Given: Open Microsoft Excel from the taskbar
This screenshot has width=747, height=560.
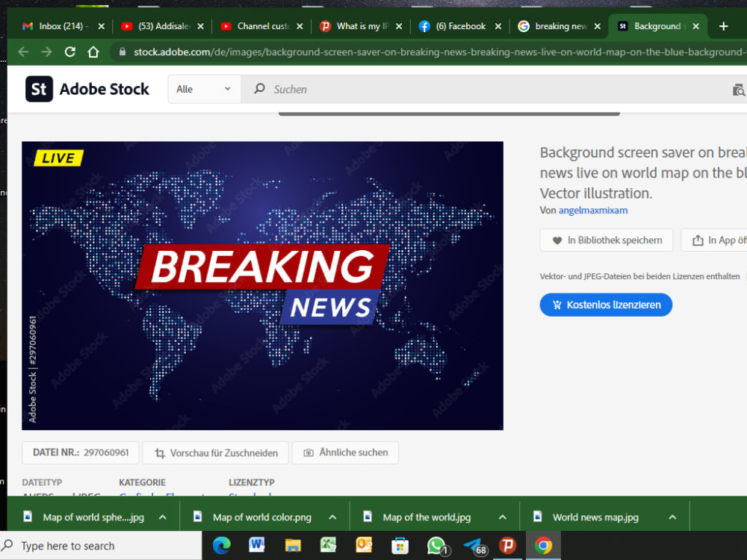Looking at the screenshot, I should coord(328,545).
